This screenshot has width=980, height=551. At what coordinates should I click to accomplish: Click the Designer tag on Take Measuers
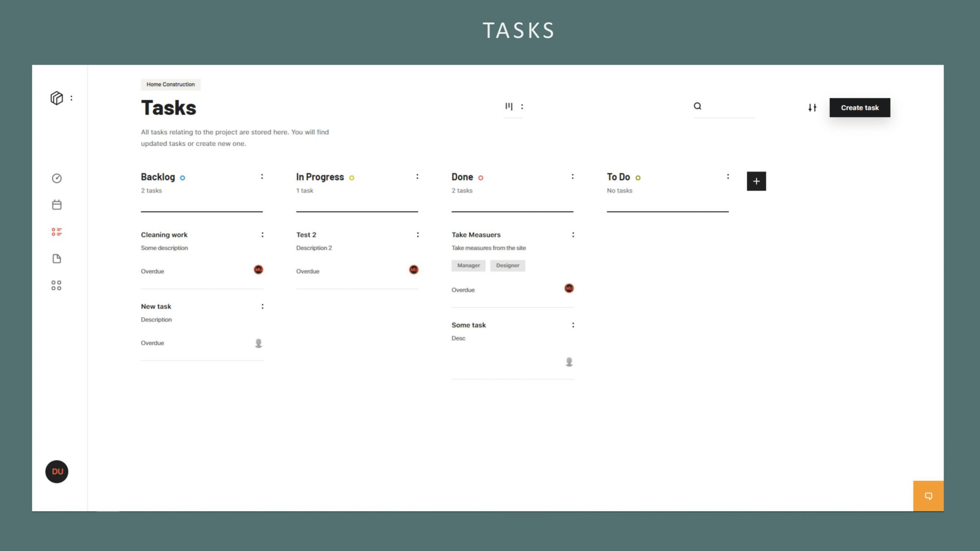coord(507,266)
